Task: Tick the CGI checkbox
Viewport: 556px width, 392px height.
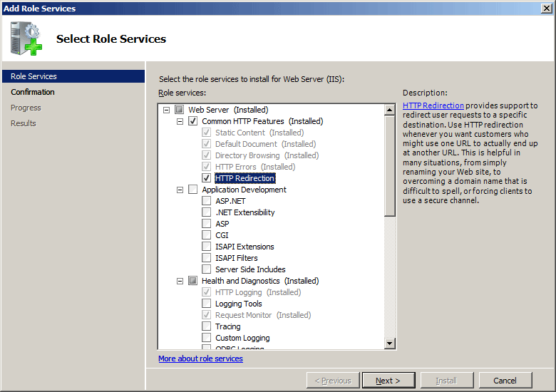Action: coord(207,234)
